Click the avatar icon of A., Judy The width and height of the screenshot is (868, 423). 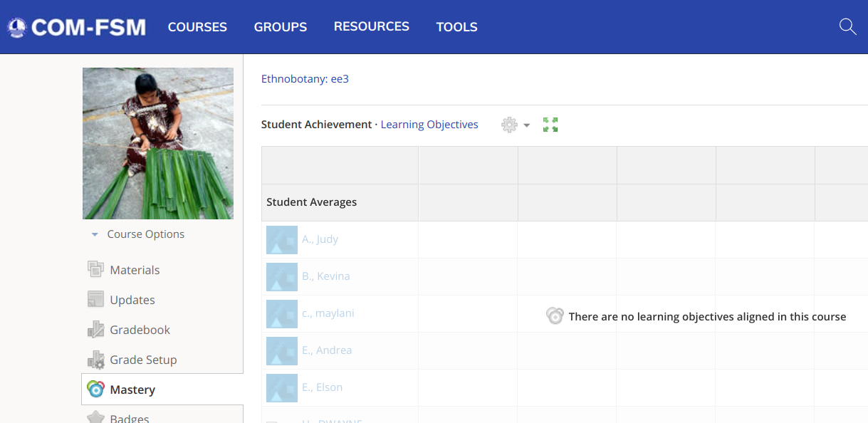(282, 240)
